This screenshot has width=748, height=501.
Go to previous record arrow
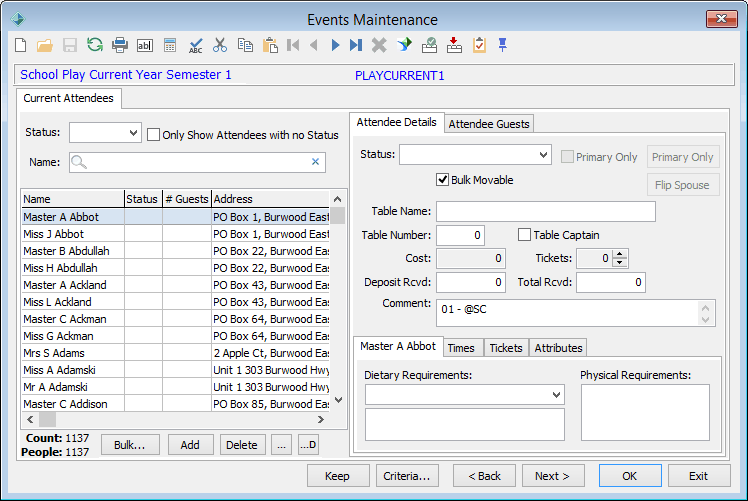[313, 45]
